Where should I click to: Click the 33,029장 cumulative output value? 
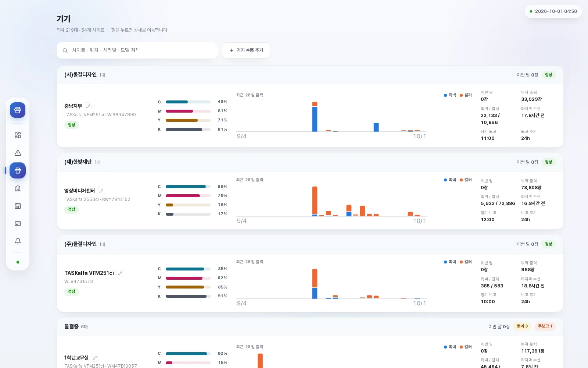coord(531,99)
